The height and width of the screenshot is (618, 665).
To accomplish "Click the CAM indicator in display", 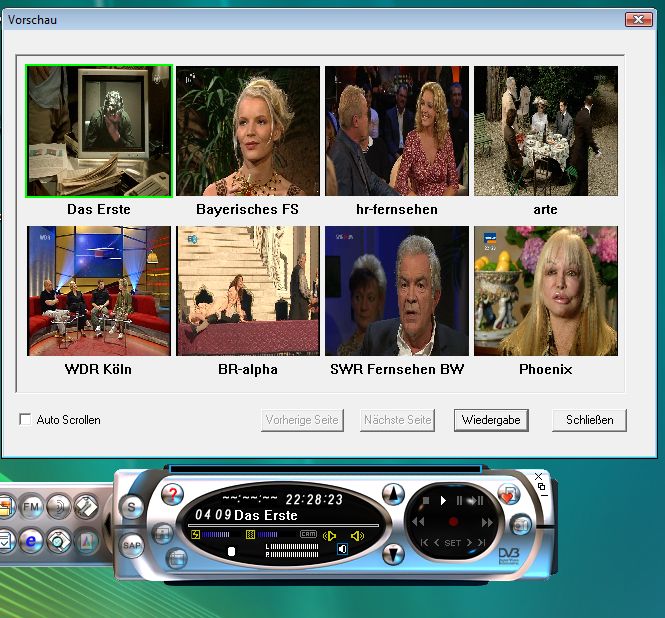I will [x=308, y=534].
